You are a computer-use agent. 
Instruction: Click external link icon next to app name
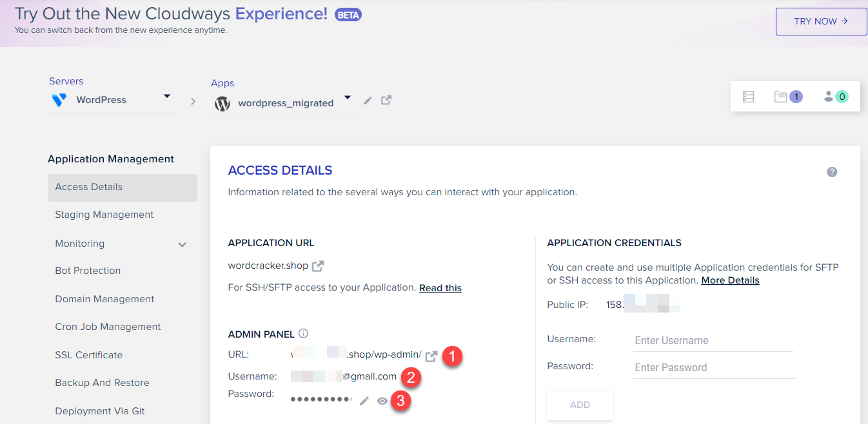point(386,100)
